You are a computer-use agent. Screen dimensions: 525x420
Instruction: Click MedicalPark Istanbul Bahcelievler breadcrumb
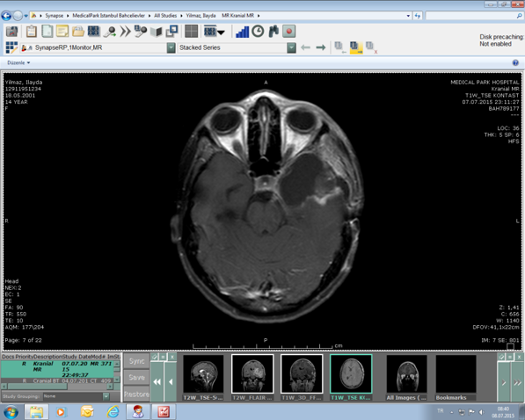point(109,16)
